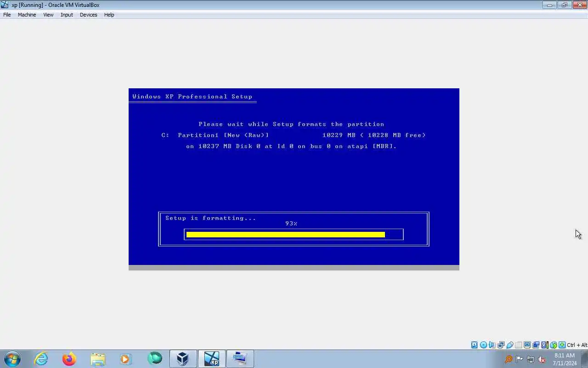Click the 93% progress text

coord(291,224)
